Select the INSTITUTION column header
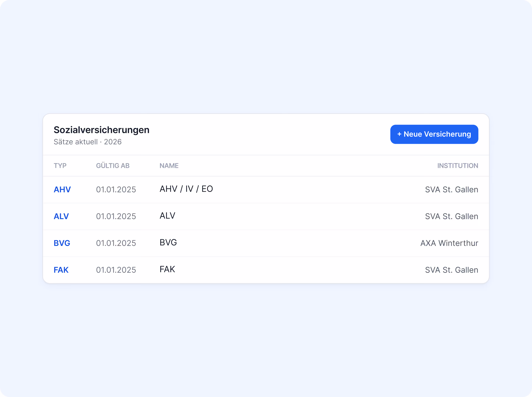This screenshot has width=532, height=397. [458, 166]
